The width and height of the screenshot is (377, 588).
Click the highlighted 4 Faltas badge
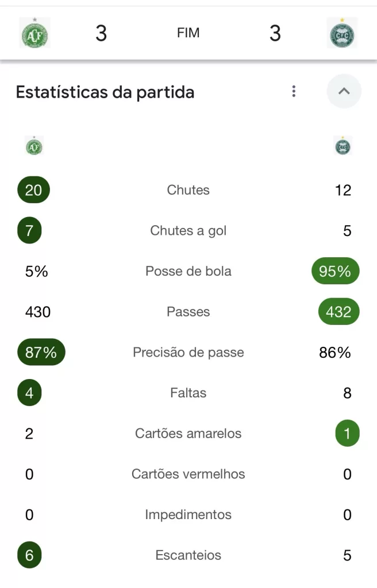(29, 393)
